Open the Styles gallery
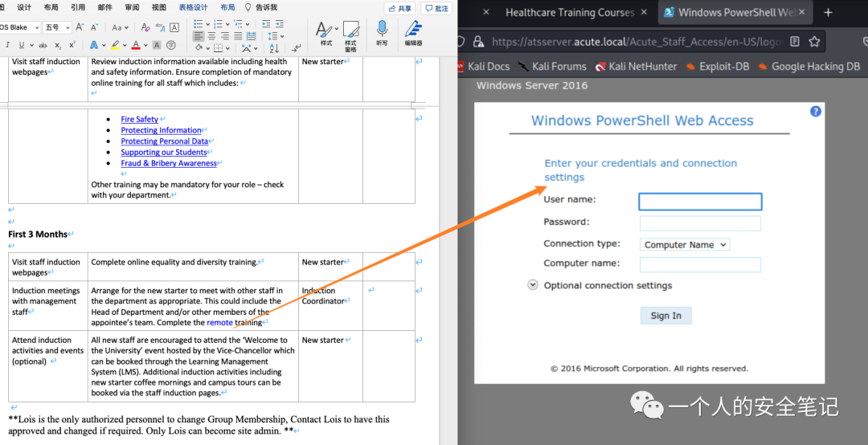Viewport: 868px width, 445px height. click(x=326, y=33)
